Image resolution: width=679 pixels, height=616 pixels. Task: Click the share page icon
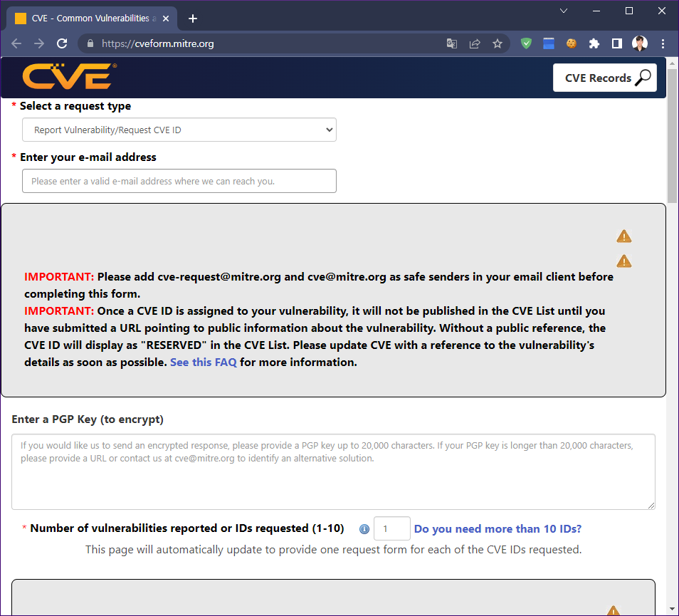pos(475,43)
